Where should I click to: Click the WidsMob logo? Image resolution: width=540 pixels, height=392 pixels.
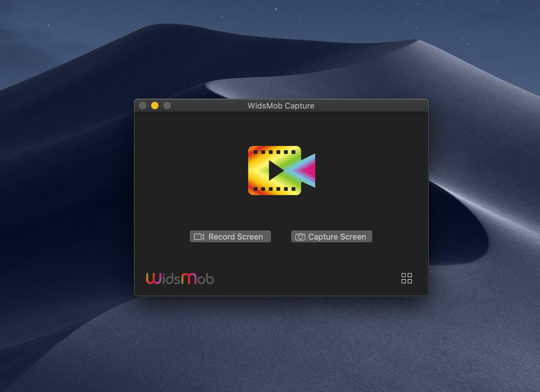pyautogui.click(x=180, y=278)
